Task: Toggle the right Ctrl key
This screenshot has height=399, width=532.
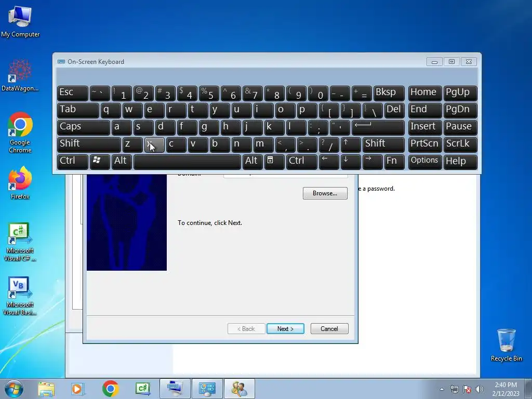Action: click(302, 162)
